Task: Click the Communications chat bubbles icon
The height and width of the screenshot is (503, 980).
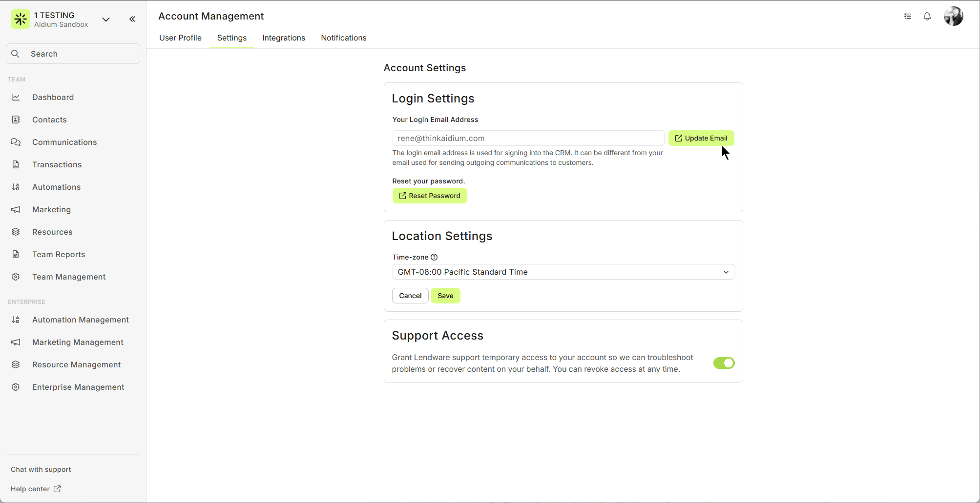Action: pyautogui.click(x=16, y=142)
